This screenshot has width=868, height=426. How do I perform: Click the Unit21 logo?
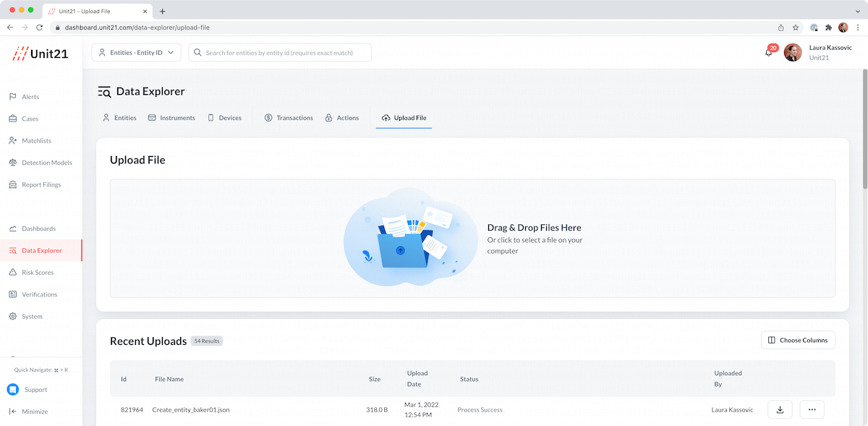41,53
